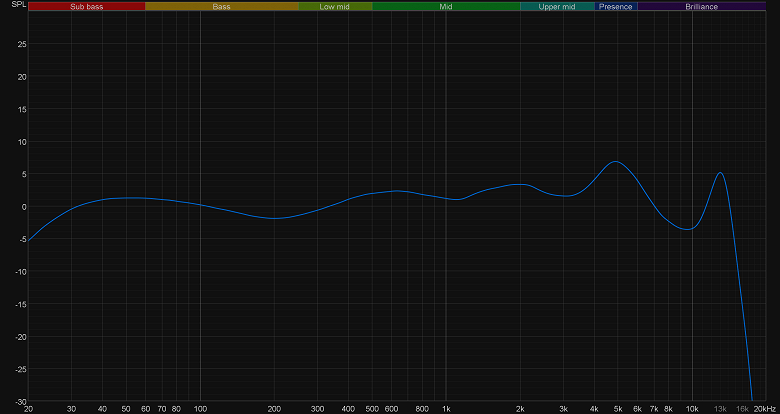The image size is (780, 414).
Task: Click the 5k label on the frequency axis
Action: tap(618, 409)
